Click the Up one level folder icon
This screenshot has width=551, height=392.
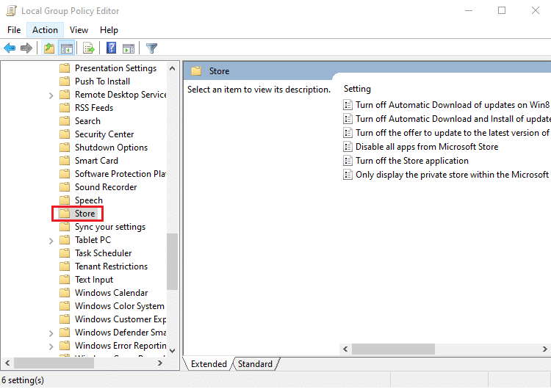click(x=49, y=48)
